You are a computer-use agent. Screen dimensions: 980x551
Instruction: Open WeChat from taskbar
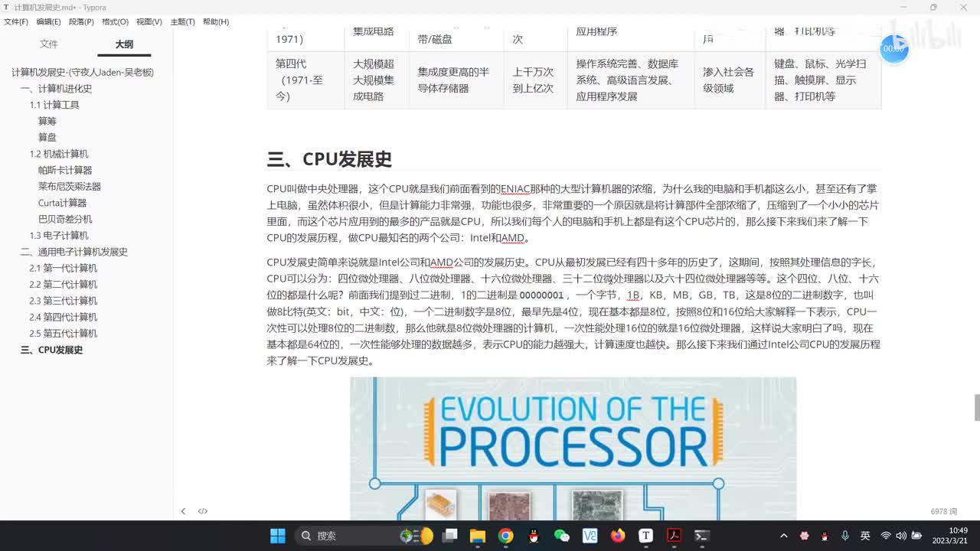pos(562,536)
